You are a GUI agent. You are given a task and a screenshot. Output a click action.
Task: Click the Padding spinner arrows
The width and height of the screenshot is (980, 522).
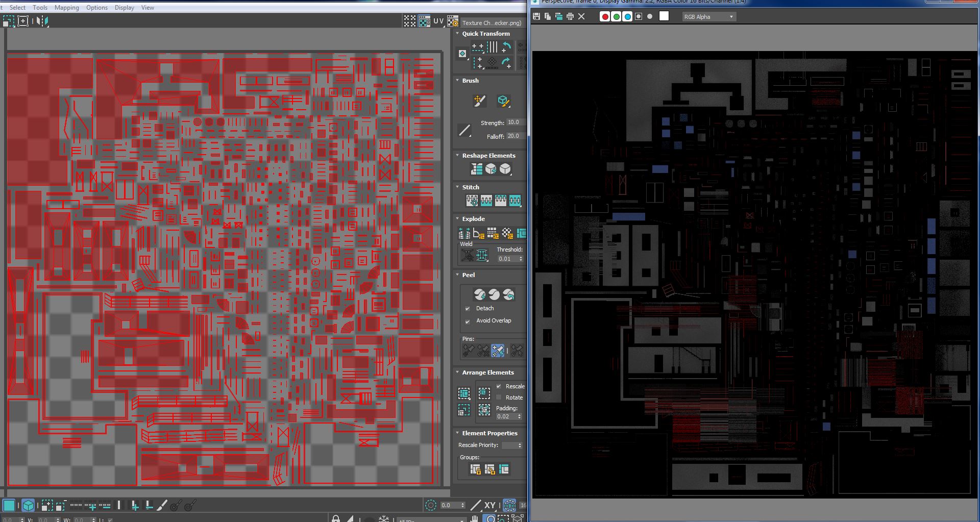coord(520,416)
